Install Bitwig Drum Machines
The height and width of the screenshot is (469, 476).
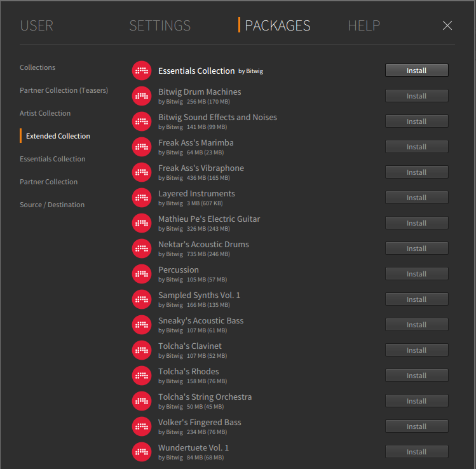coord(416,96)
